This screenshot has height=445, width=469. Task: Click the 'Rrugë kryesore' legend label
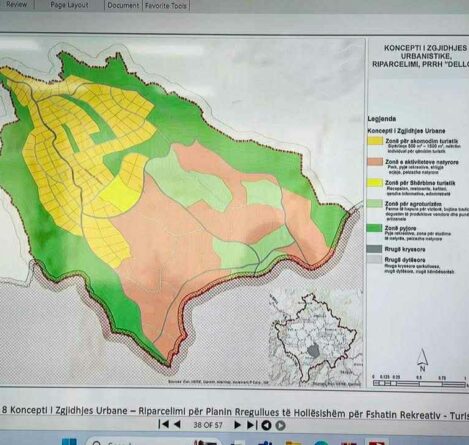(x=405, y=249)
